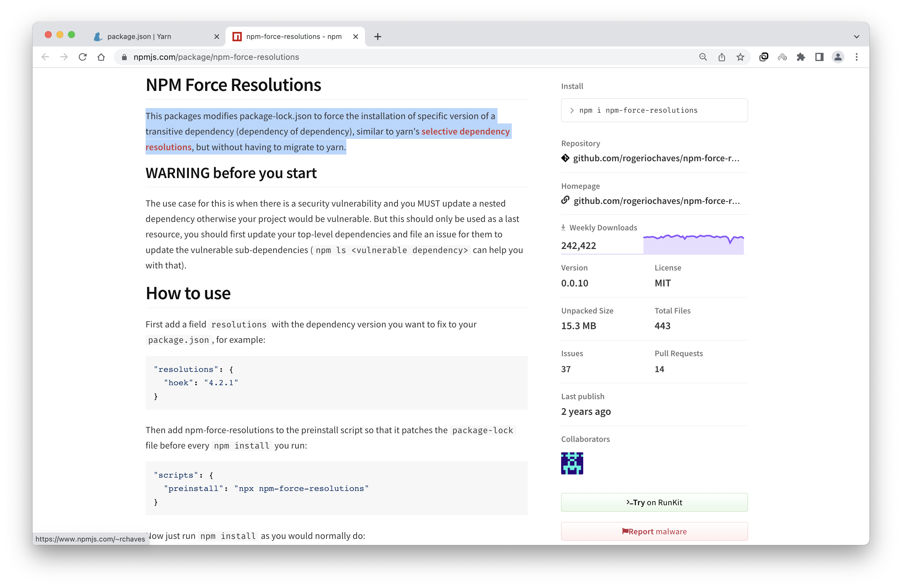Click the browser forward arrow
This screenshot has height=588, width=902.
pyautogui.click(x=64, y=57)
